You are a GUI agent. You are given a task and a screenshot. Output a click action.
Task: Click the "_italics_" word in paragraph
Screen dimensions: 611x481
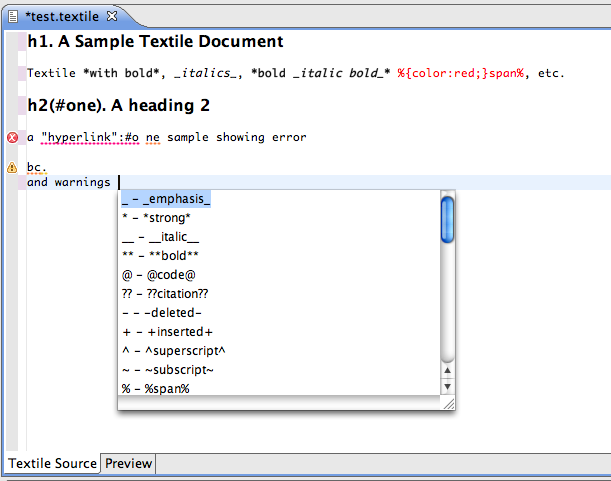[205, 73]
